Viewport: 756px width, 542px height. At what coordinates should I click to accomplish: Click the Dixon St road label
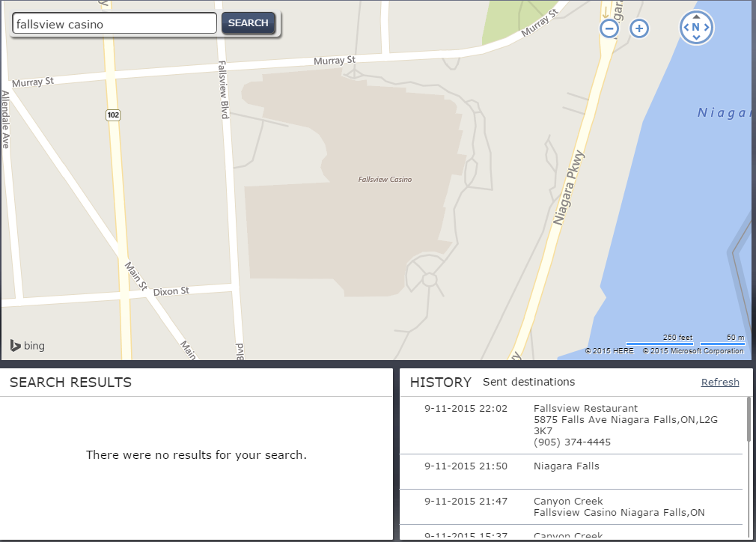[171, 291]
